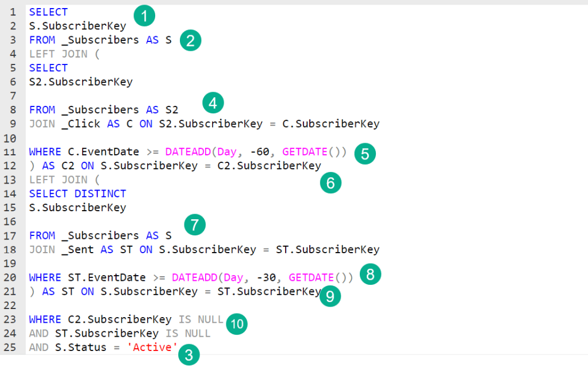Select green marker 8 after the second DATEADD

click(370, 274)
